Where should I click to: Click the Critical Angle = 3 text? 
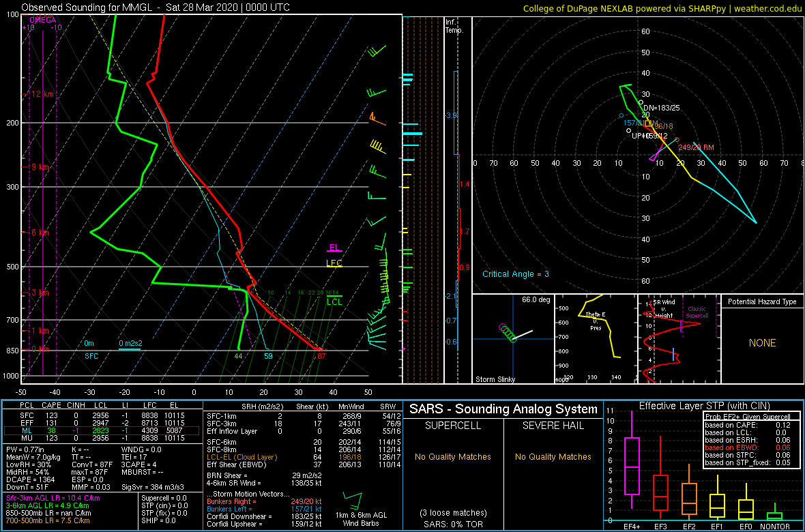tap(516, 274)
